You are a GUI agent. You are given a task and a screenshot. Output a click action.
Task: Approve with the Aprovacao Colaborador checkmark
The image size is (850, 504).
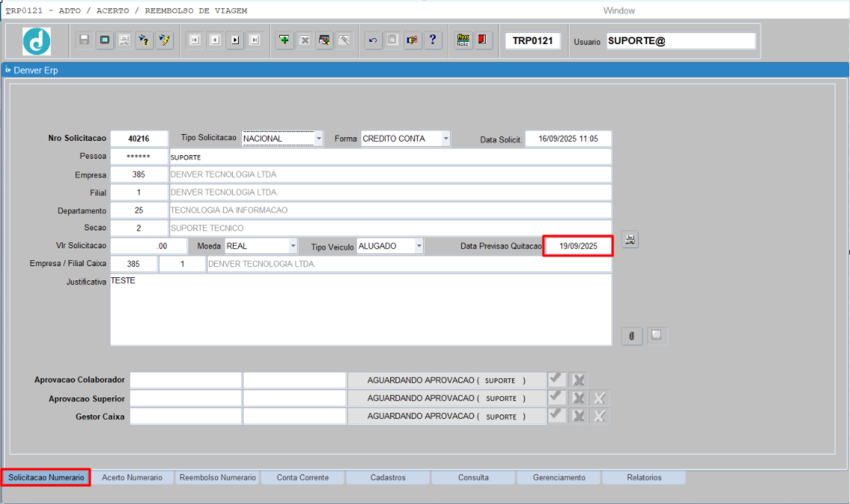(x=556, y=379)
